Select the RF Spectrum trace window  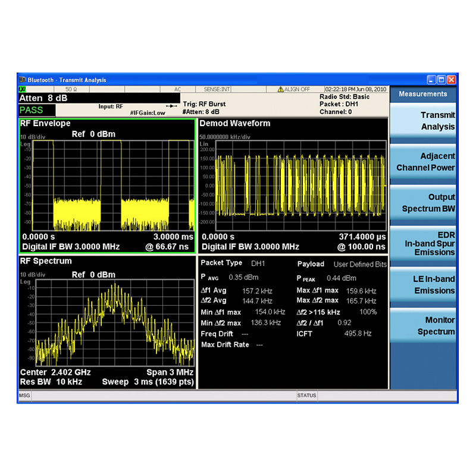click(108, 322)
